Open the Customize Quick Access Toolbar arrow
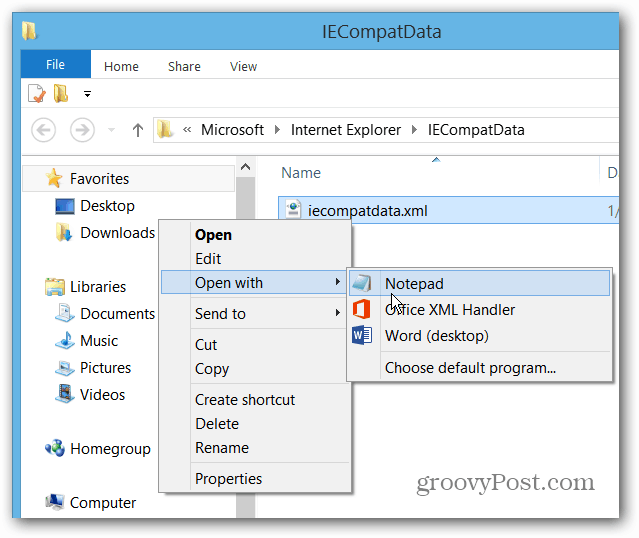The width and height of the screenshot is (639, 538). tap(87, 94)
